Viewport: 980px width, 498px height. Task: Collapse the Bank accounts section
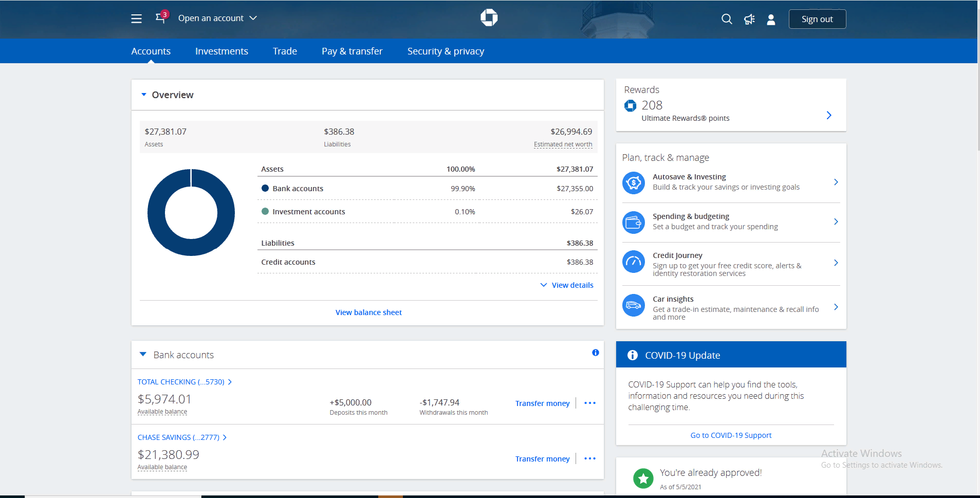point(143,355)
